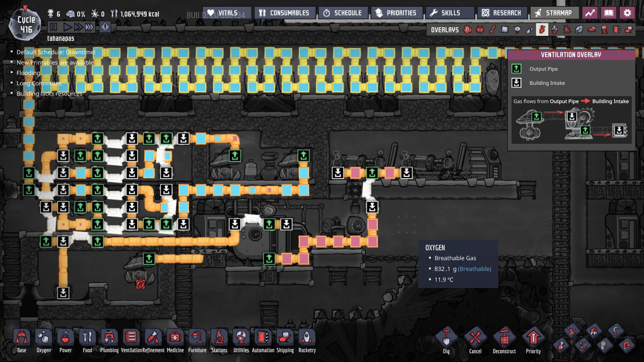Toggle the Plumbing overlay
The height and width of the screenshot is (362, 644).
click(529, 30)
